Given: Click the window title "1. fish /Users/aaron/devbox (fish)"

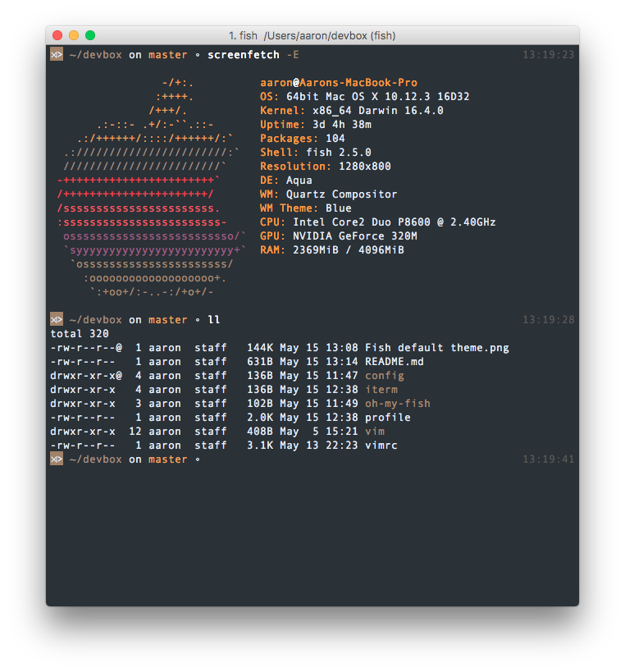Looking at the screenshot, I should click(312, 35).
